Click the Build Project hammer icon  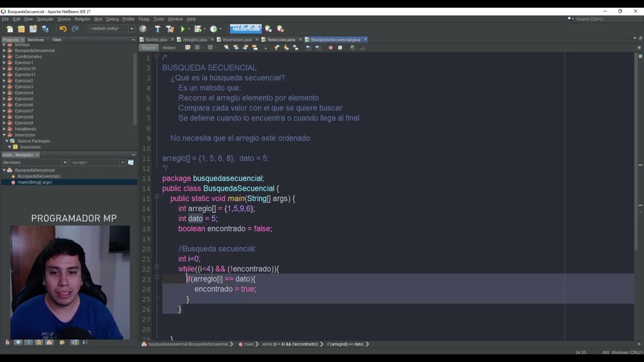coord(157,29)
